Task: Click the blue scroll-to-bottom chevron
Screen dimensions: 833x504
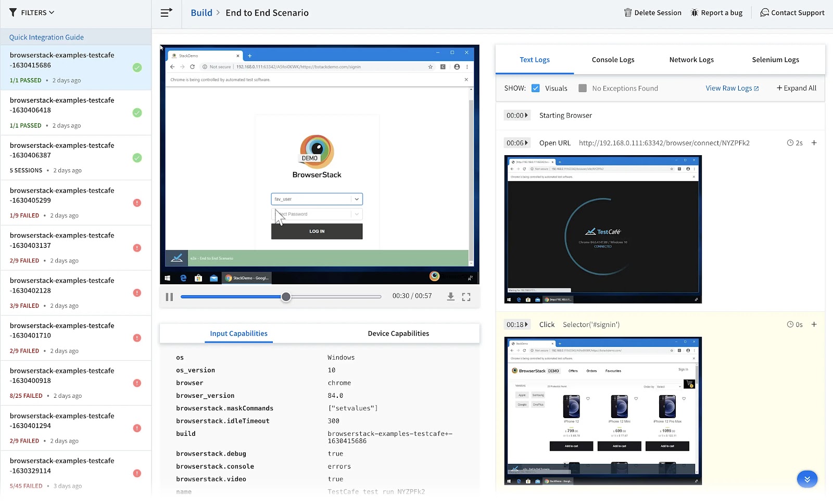Action: point(807,478)
